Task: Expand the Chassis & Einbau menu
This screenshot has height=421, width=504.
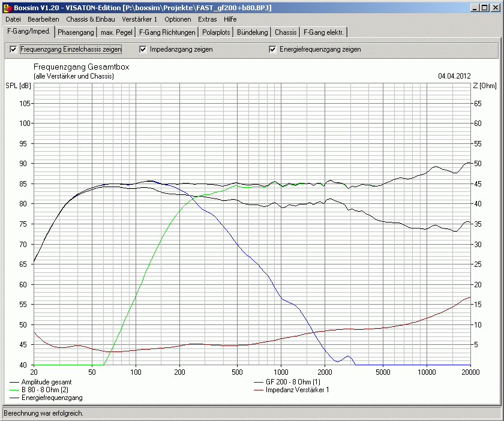Action: [90, 19]
